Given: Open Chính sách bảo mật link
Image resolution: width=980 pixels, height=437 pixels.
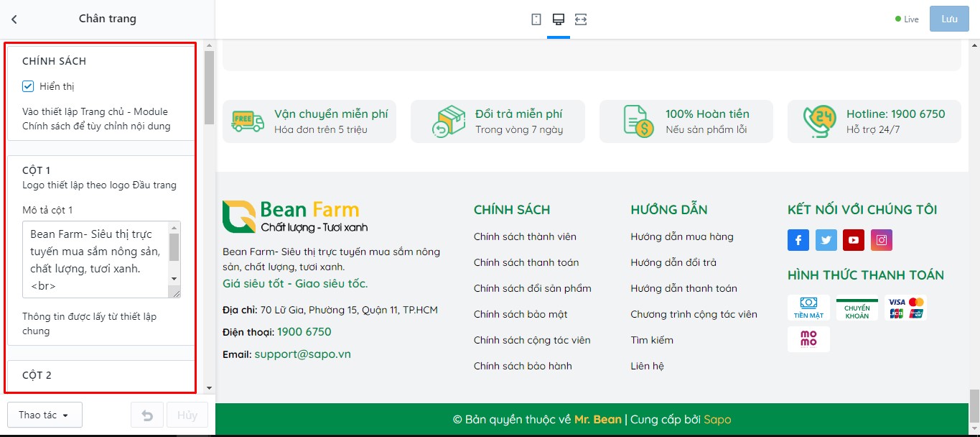Looking at the screenshot, I should click(521, 314).
